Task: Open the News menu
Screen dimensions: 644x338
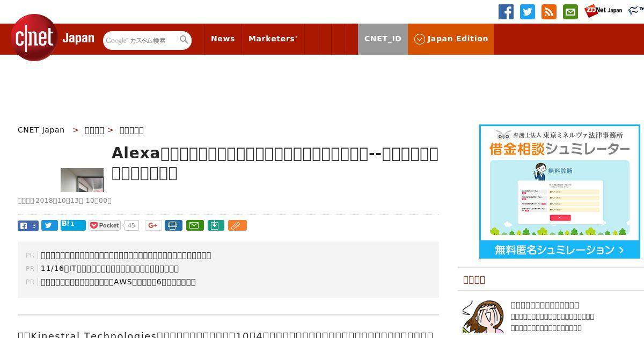Action: 223,39
